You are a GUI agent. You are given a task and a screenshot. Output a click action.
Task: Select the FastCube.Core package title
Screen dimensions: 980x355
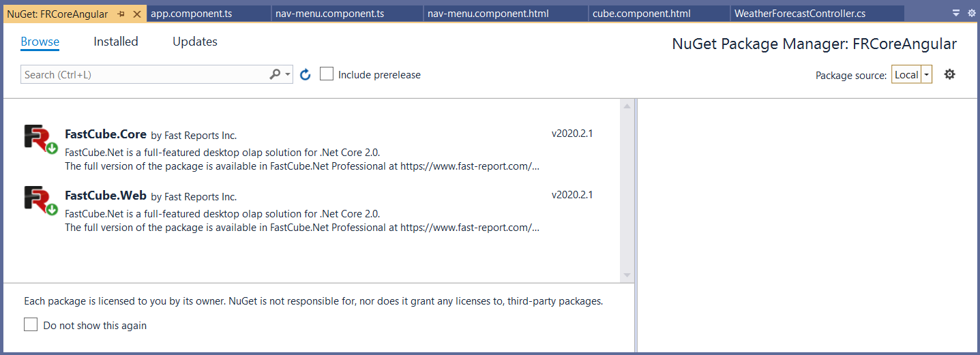tap(106, 134)
